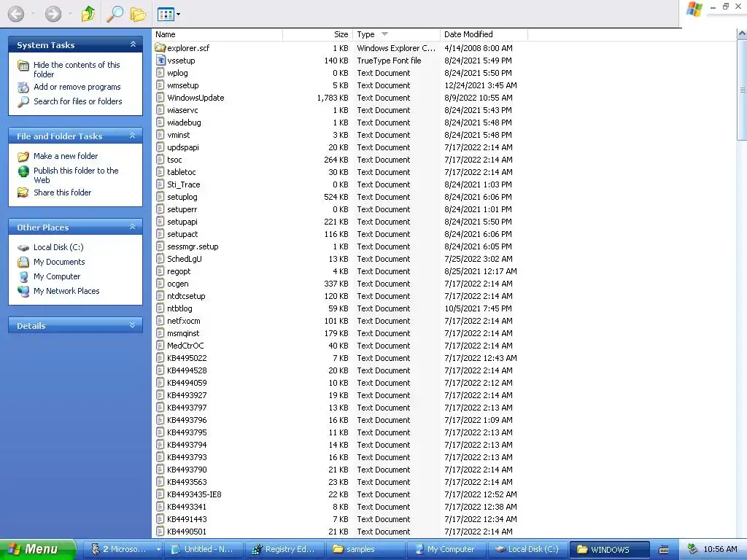The width and height of the screenshot is (747, 560).
Task: Click the on-screen keyboard tray icon
Action: coord(664,550)
